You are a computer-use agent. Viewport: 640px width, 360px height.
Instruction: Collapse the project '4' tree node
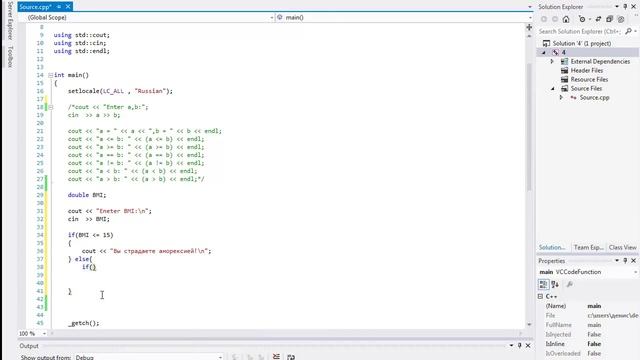click(x=543, y=52)
